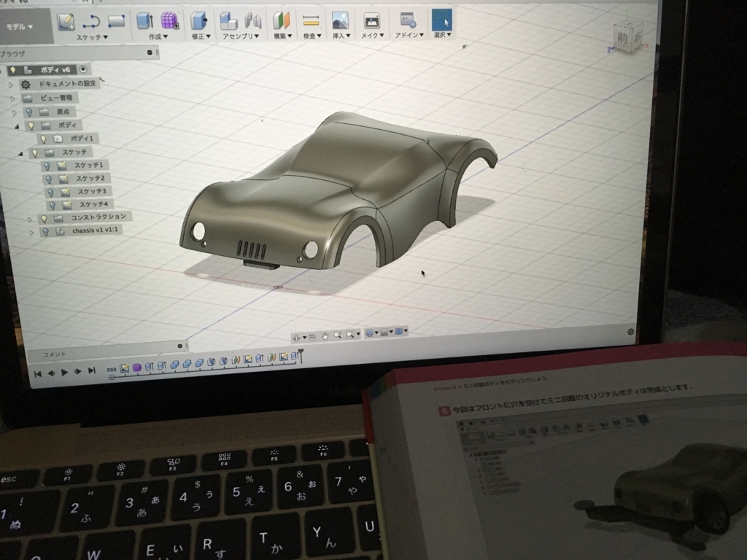Click the Zoom magnifier icon

click(x=337, y=335)
